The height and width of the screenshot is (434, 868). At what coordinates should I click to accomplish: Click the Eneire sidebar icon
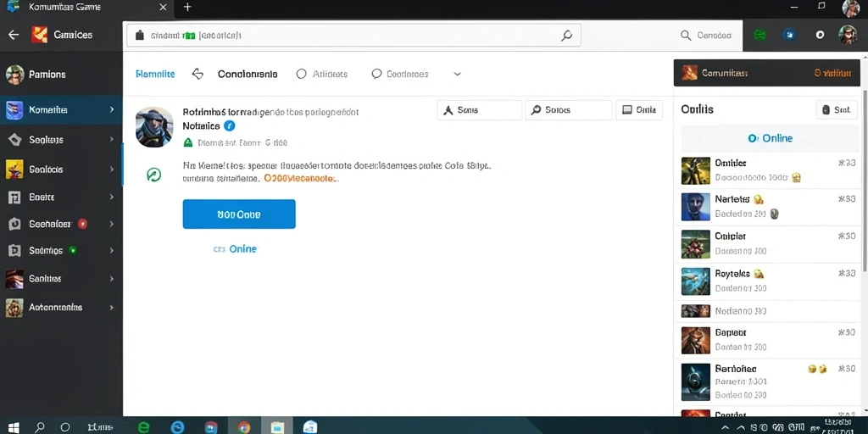click(x=14, y=197)
